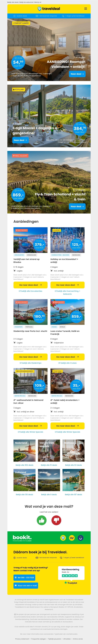Click 'Ga naar deze deal' for Rhodos
Screen dimensions: 98x644
tap(30, 285)
